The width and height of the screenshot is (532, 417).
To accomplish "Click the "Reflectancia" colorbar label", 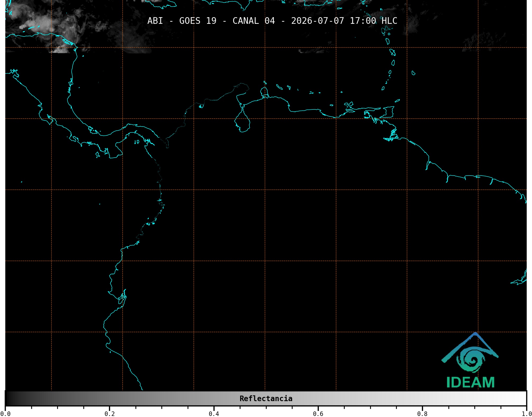I will click(266, 398).
